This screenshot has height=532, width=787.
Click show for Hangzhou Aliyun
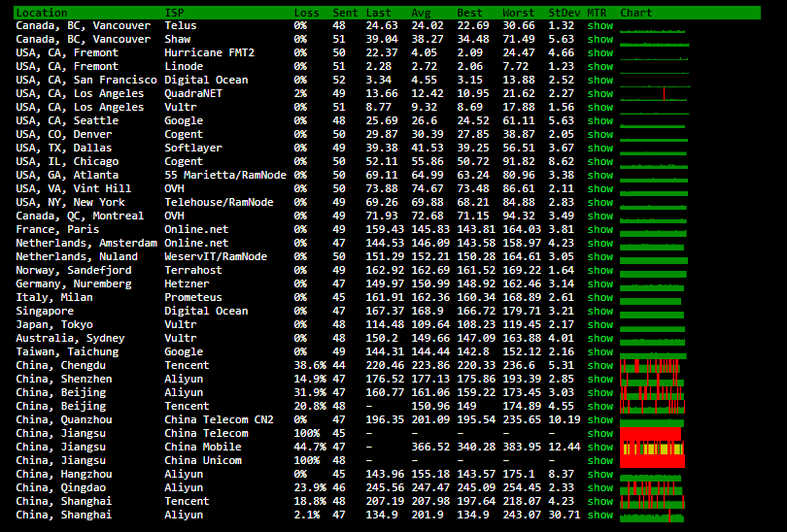coord(600,474)
